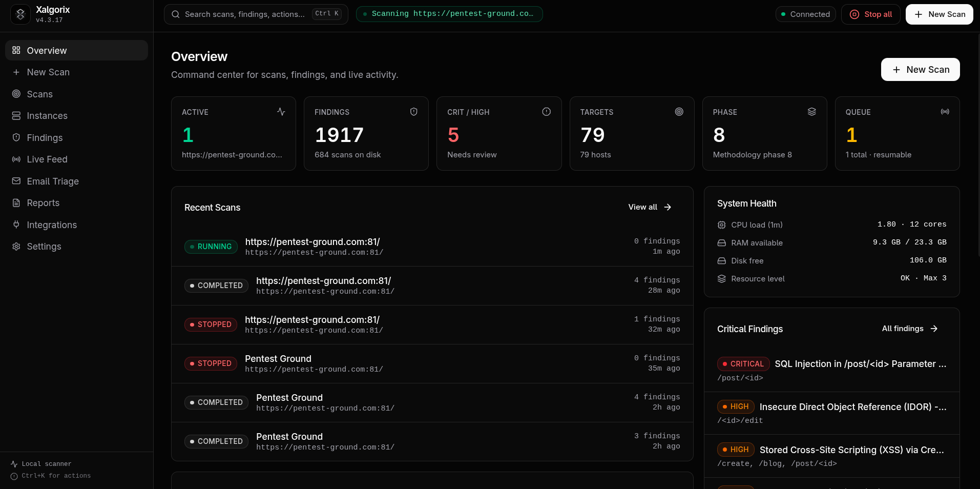The image size is (980, 489).
Task: Click the magnifier icon in search bar
Action: [x=176, y=14]
